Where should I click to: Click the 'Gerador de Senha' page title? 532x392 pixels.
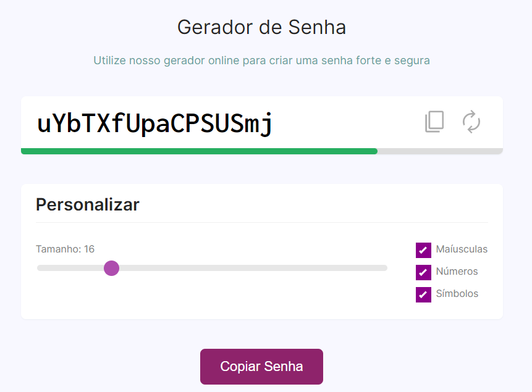tap(261, 27)
